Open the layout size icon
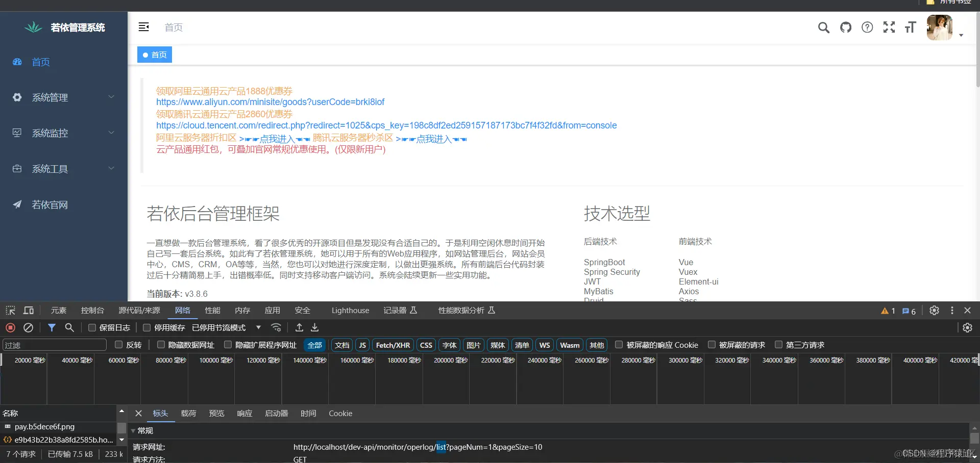The image size is (980, 463). click(911, 28)
